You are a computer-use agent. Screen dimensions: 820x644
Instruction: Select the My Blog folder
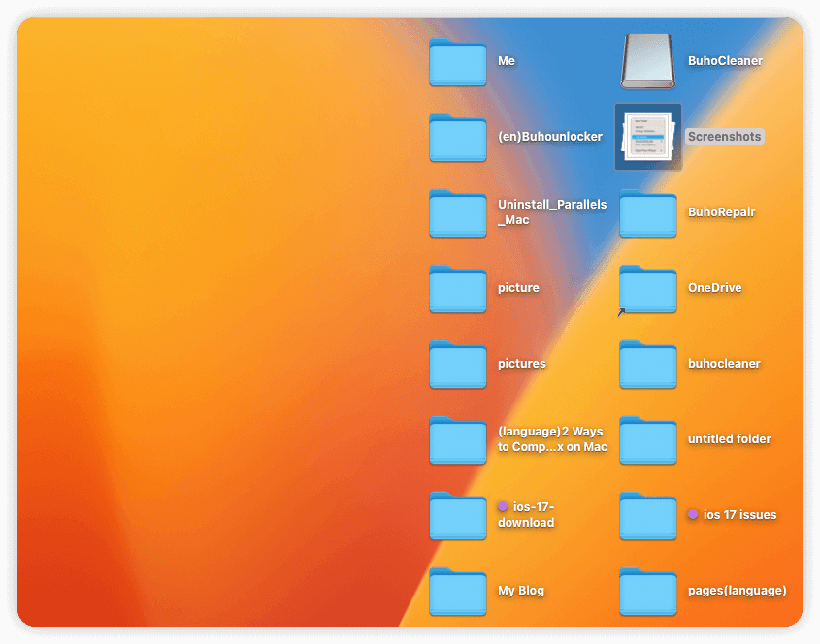tap(457, 593)
